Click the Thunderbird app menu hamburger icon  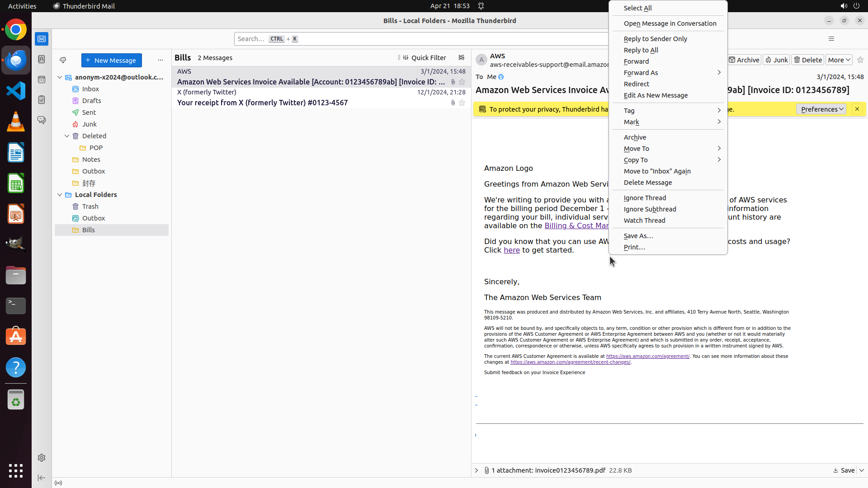[831, 39]
